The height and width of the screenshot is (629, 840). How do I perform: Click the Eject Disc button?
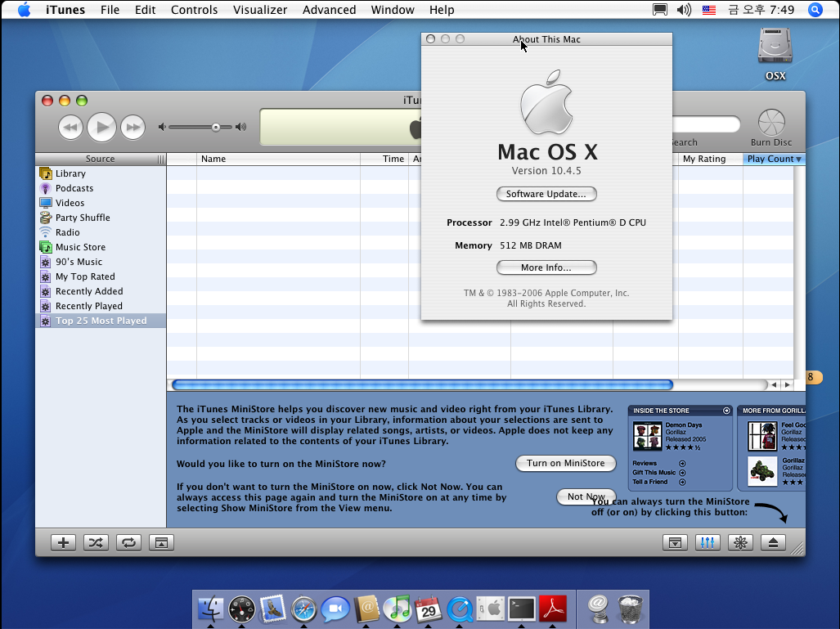773,543
